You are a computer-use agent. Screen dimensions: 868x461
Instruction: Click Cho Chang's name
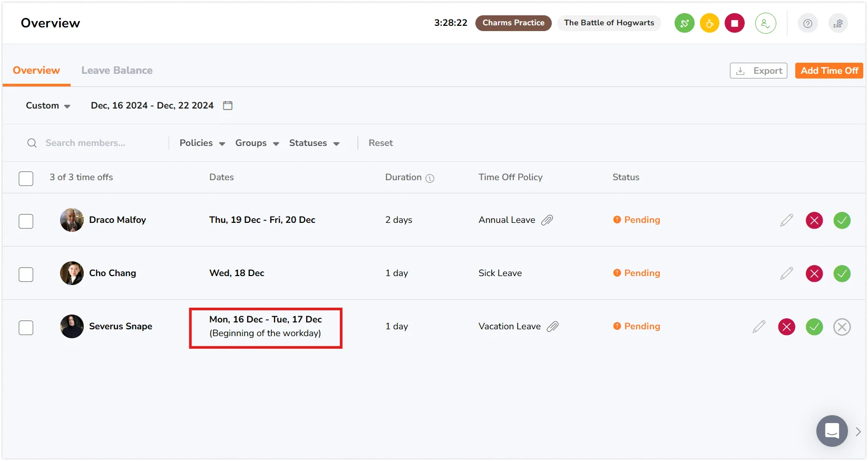coord(112,273)
